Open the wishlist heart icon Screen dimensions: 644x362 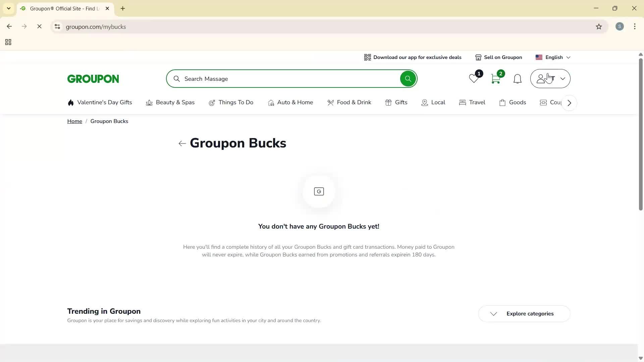click(x=473, y=79)
